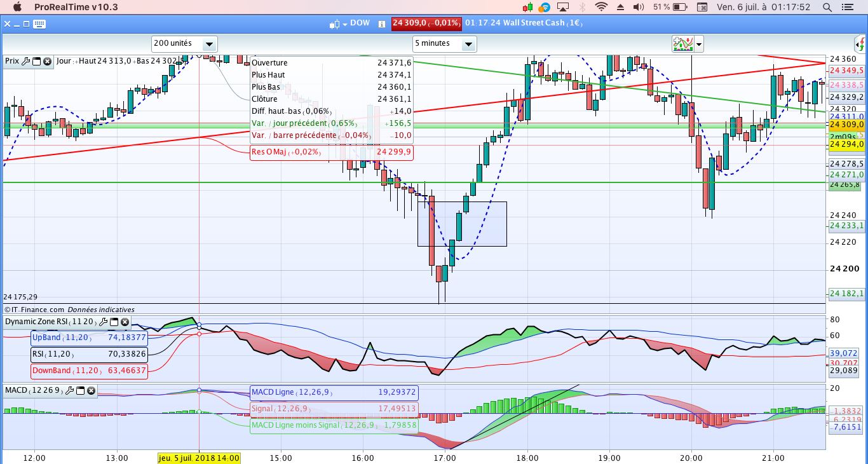Maximize the MACD indicator panel
Image resolution: width=868 pixels, height=464 pixels.
(x=81, y=390)
